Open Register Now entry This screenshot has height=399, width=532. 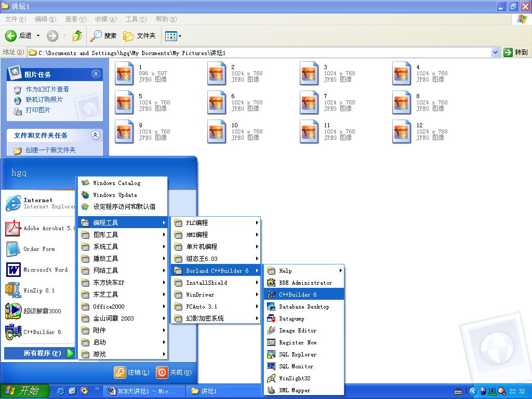[x=303, y=342]
